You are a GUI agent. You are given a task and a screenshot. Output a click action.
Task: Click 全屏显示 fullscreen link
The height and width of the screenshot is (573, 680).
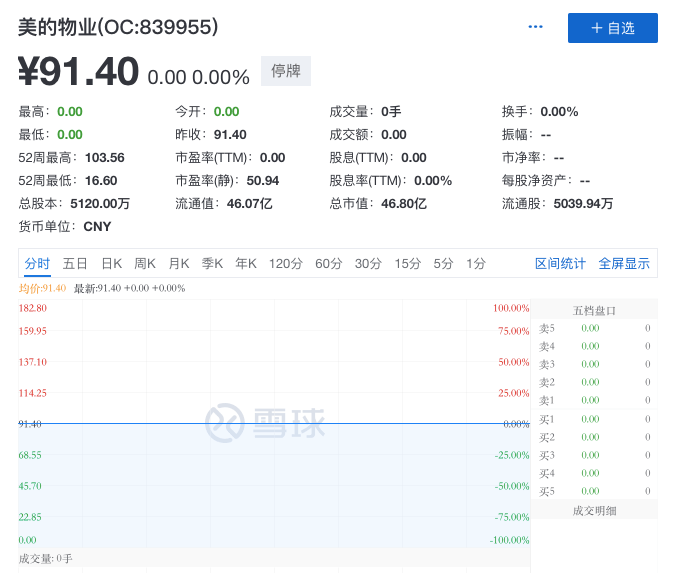point(624,263)
